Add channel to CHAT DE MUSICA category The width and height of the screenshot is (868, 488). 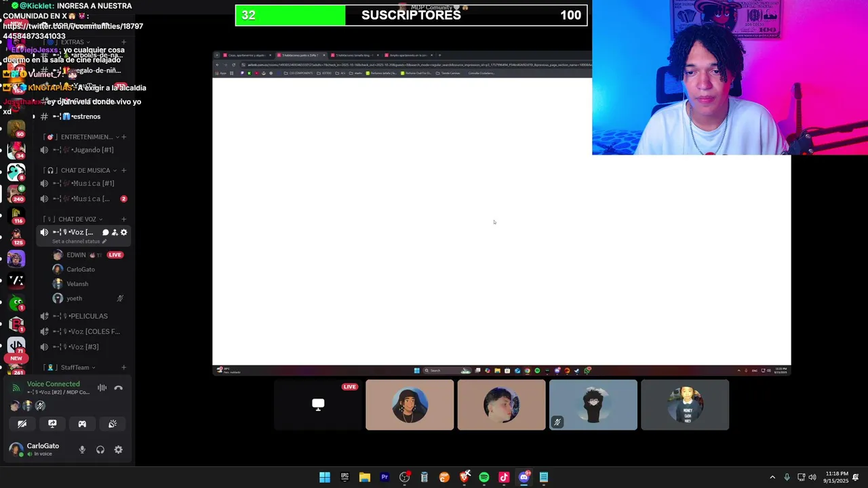(x=123, y=170)
